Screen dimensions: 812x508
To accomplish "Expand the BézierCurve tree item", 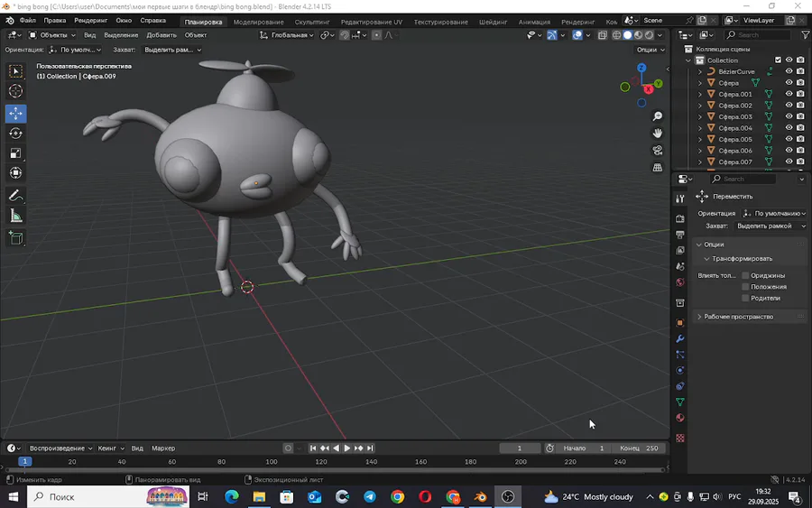I will pyautogui.click(x=700, y=71).
